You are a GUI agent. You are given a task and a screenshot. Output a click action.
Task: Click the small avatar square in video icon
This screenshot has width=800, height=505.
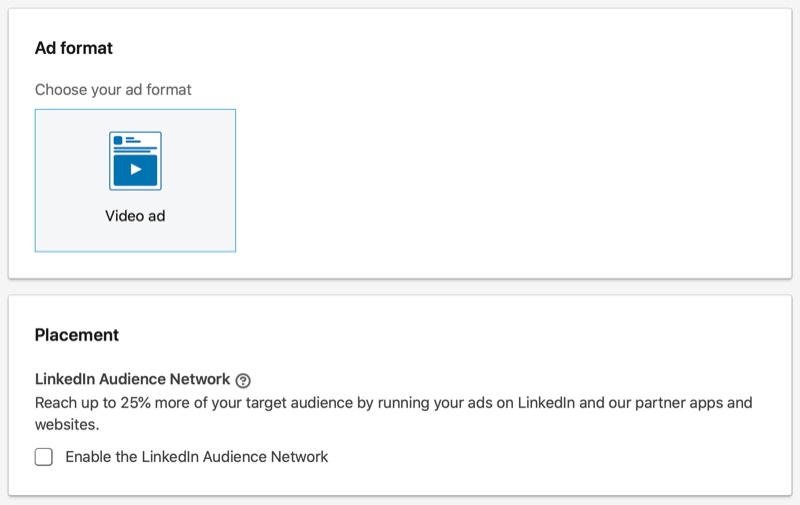(118, 140)
